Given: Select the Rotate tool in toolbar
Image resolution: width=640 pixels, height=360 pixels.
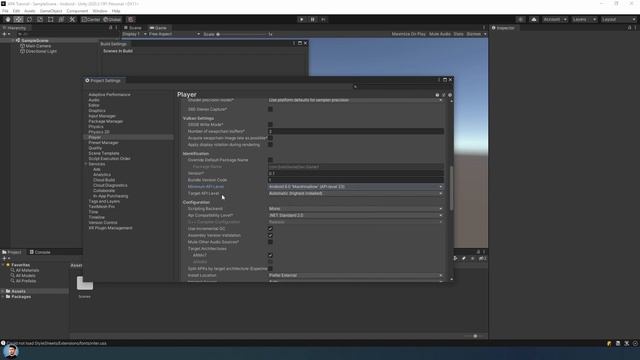Looking at the screenshot, I should 29,19.
